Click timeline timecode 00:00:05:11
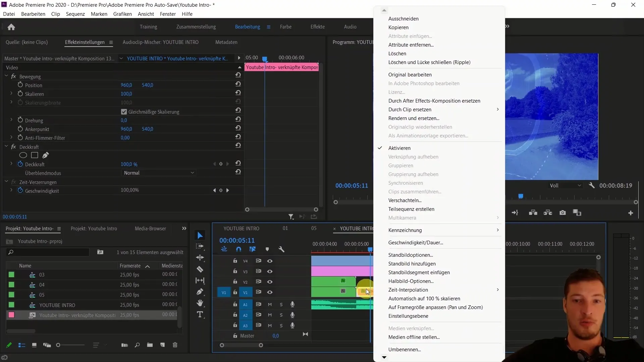 click(x=237, y=240)
